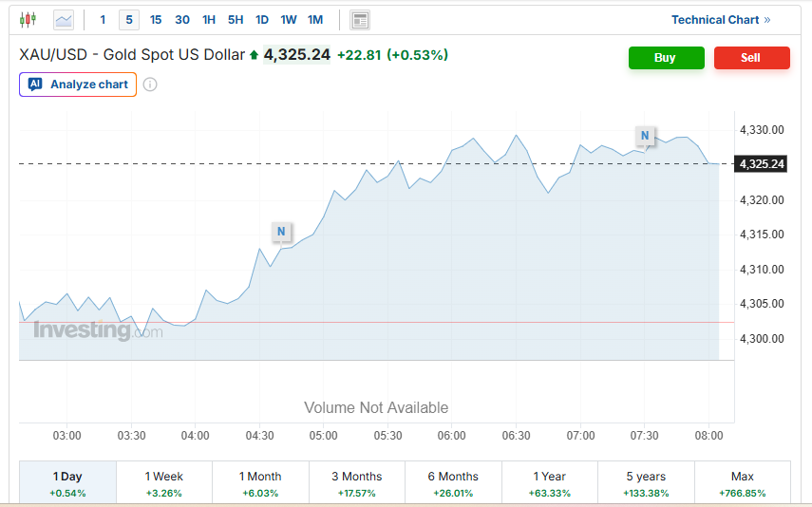Image resolution: width=812 pixels, height=507 pixels.
Task: Select the 1D interval option
Action: coord(262,20)
